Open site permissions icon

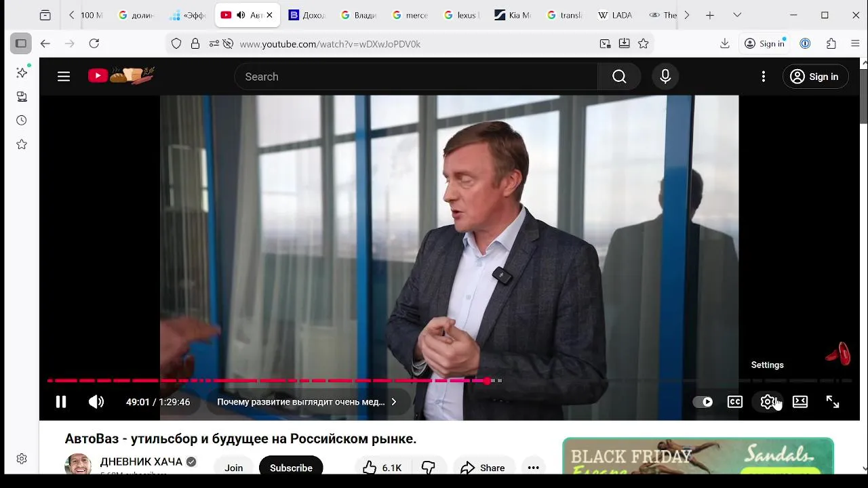214,43
